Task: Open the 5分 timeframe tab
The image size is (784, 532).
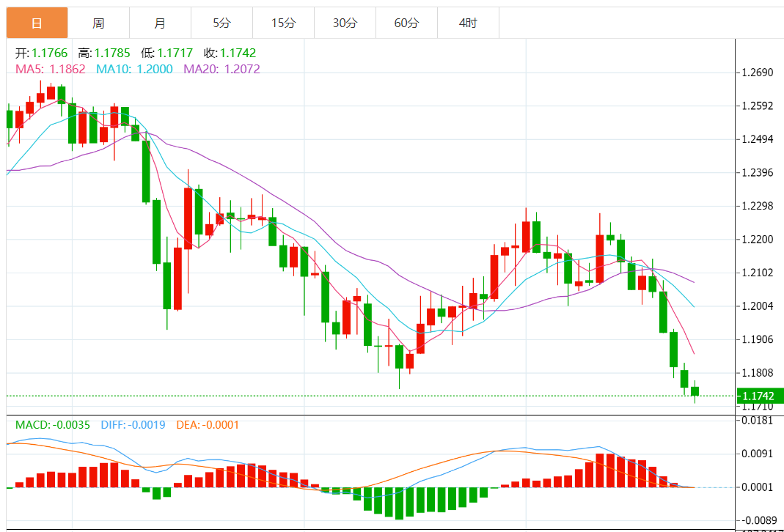Action: (221, 23)
